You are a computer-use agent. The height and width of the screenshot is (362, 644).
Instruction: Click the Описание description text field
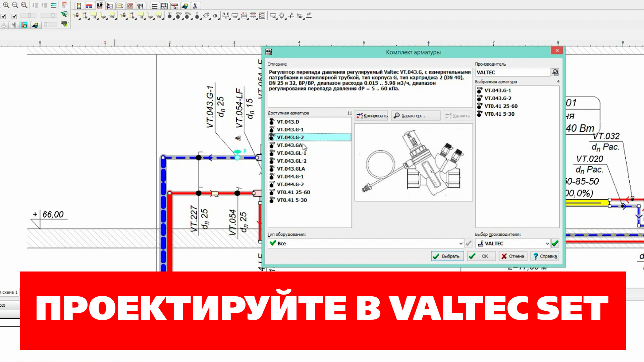click(370, 88)
